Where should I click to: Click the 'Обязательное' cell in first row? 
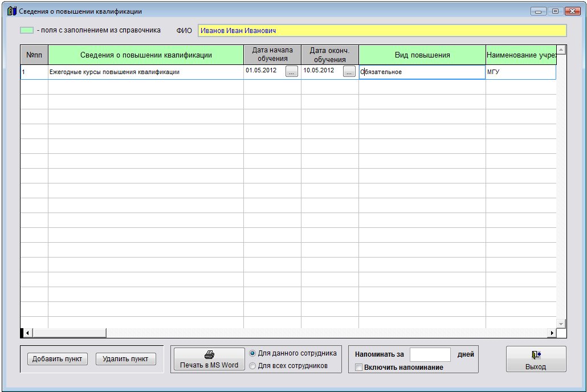[x=422, y=72]
